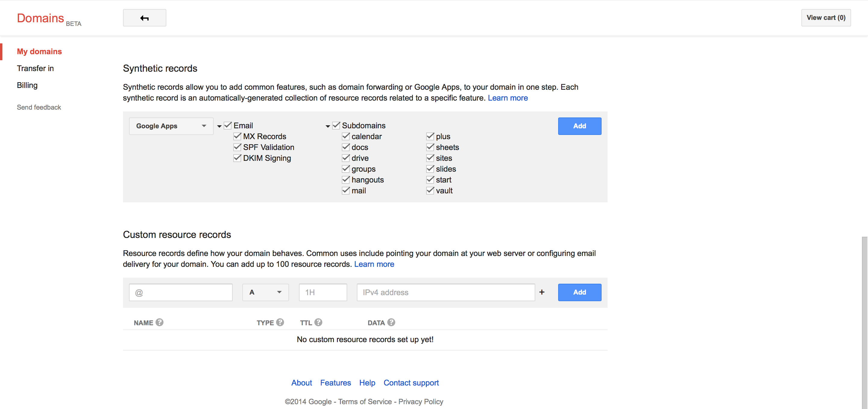Open help icon next to NAME column
868x409 pixels.
point(159,323)
